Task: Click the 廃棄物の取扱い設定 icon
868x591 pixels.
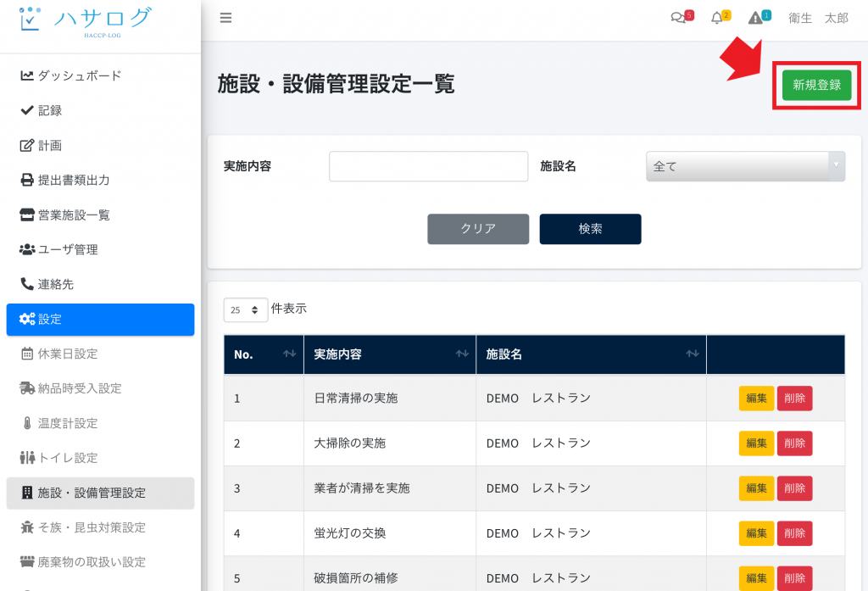Action: coord(27,561)
